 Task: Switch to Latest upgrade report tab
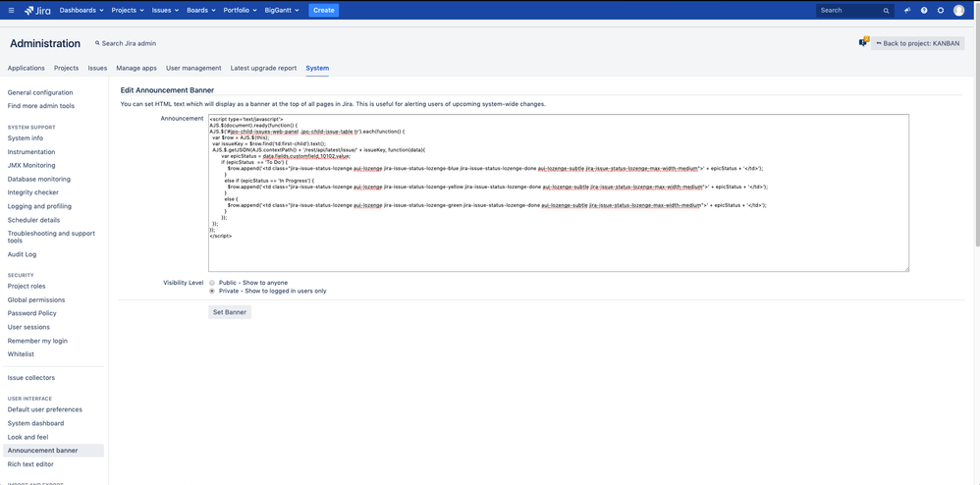[264, 68]
